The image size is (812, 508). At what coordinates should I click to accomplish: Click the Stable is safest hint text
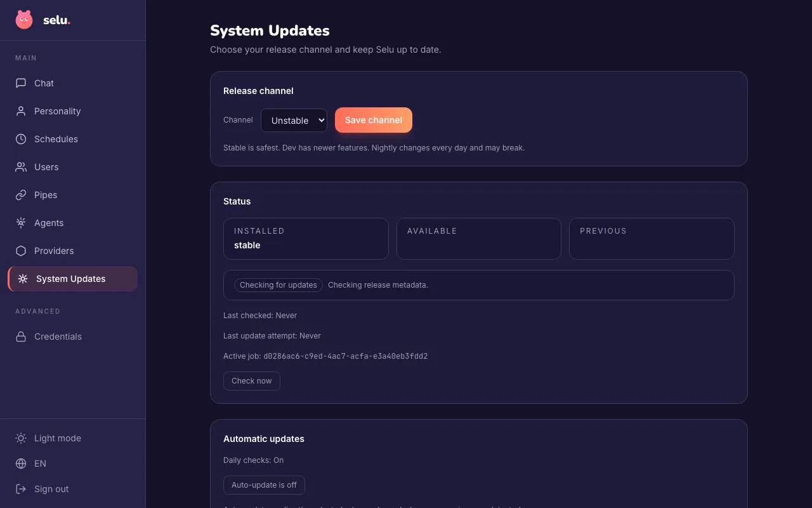coord(374,148)
